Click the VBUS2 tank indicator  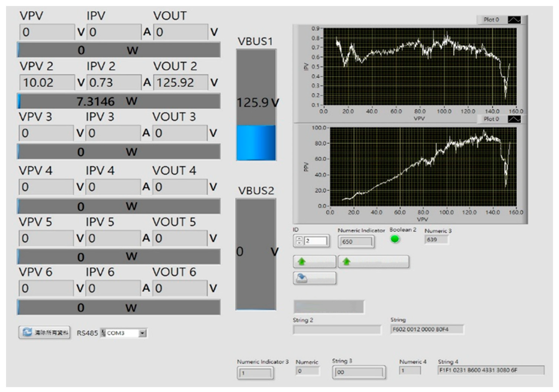[256, 254]
